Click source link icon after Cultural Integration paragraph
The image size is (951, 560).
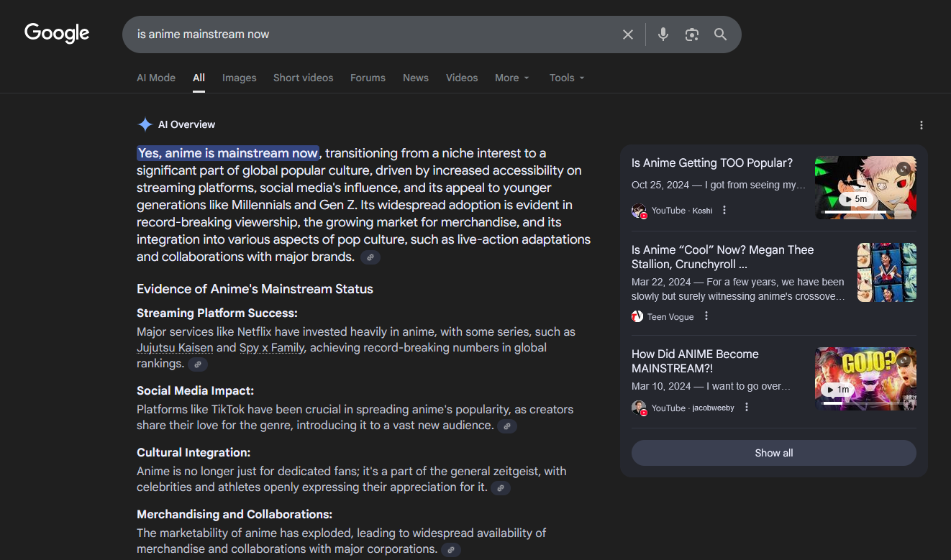click(501, 488)
